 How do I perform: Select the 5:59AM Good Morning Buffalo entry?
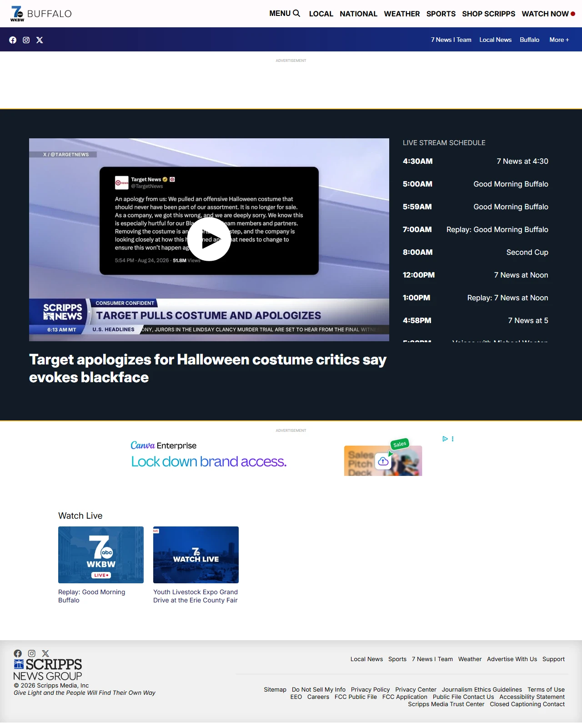[476, 207]
